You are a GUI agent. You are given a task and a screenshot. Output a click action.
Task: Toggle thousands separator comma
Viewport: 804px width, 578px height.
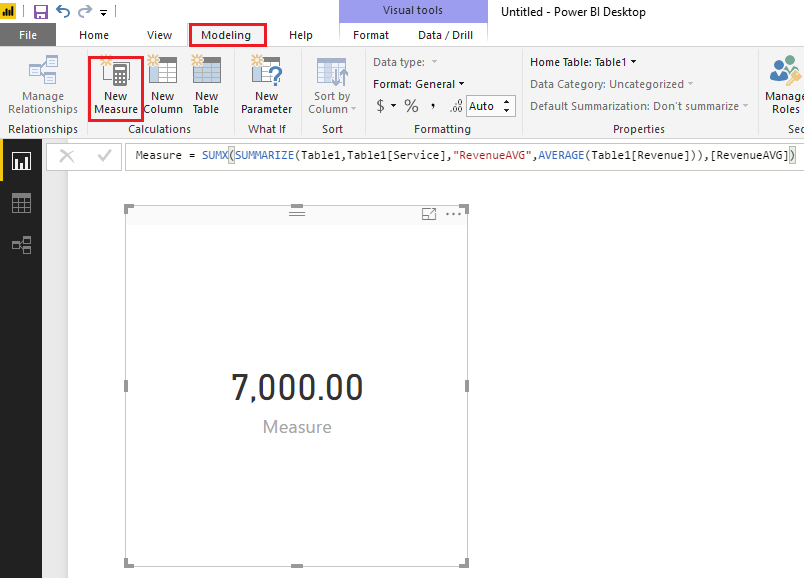coord(433,106)
